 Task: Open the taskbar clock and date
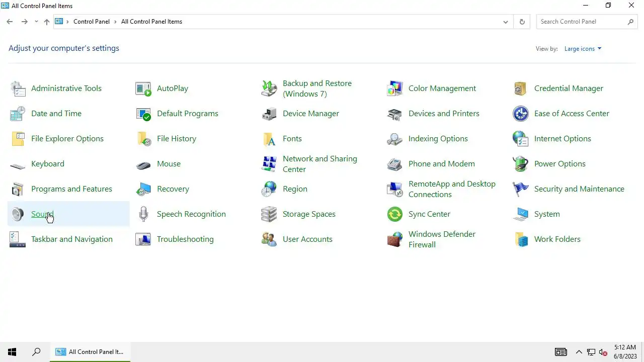(x=625, y=351)
